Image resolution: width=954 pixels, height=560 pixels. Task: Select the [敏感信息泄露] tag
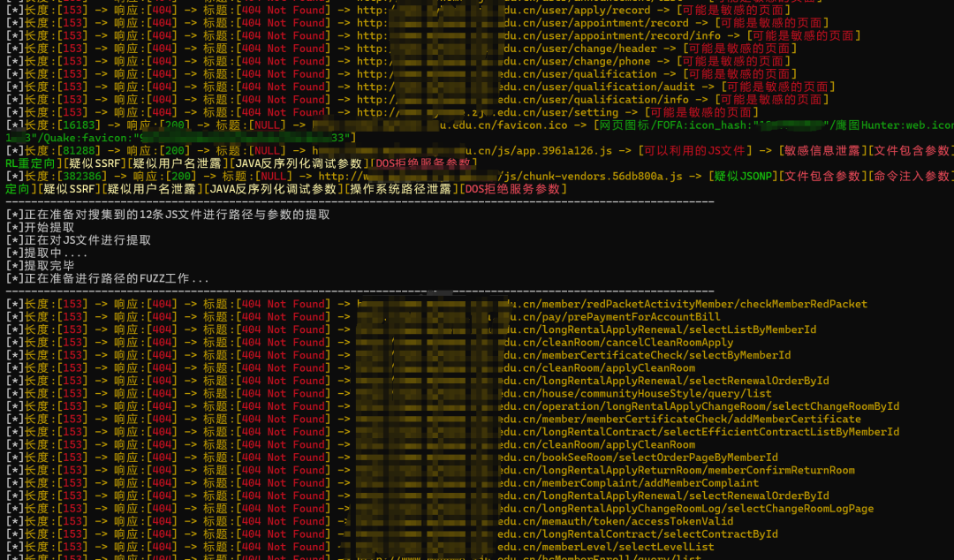pyautogui.click(x=822, y=150)
